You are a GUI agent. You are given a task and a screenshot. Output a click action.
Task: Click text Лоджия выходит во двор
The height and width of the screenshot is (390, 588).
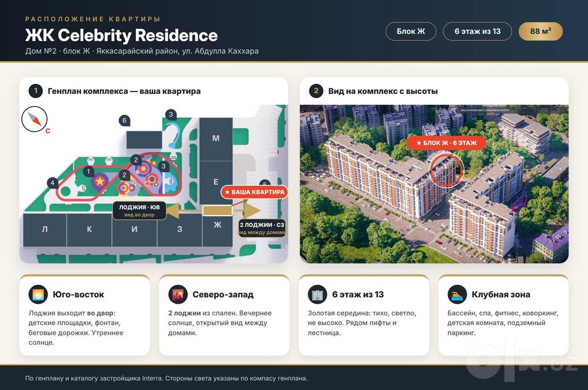click(x=72, y=313)
